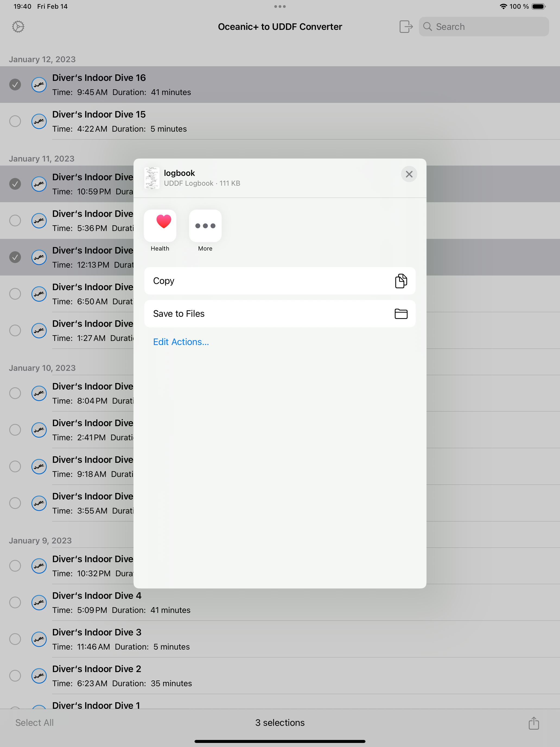Tap the export/logout icon beside the search field

[x=406, y=27]
